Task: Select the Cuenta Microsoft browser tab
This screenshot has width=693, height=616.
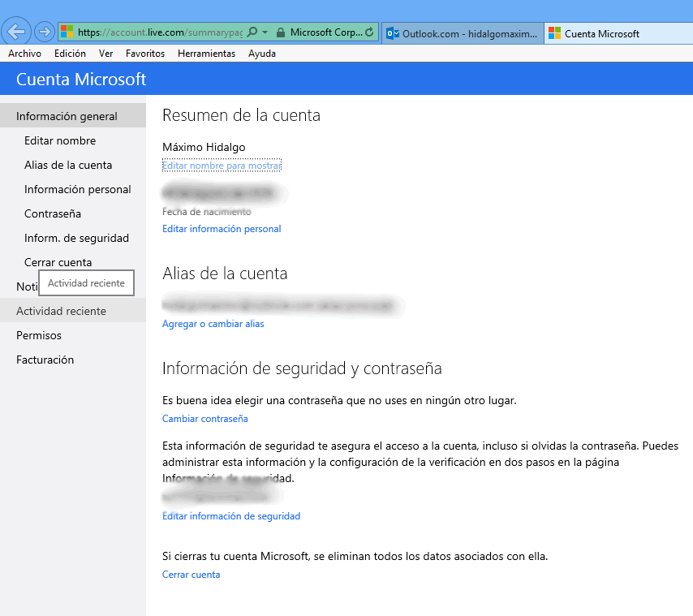Action: (600, 33)
